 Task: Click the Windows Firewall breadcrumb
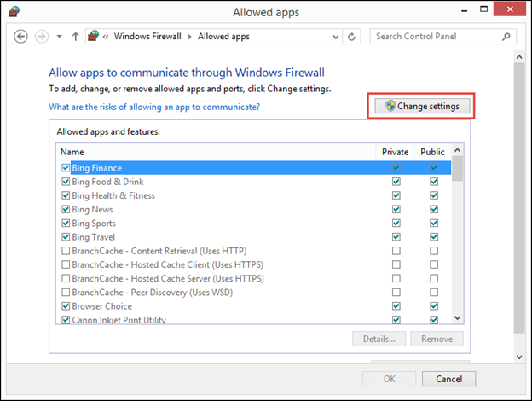pyautogui.click(x=147, y=37)
